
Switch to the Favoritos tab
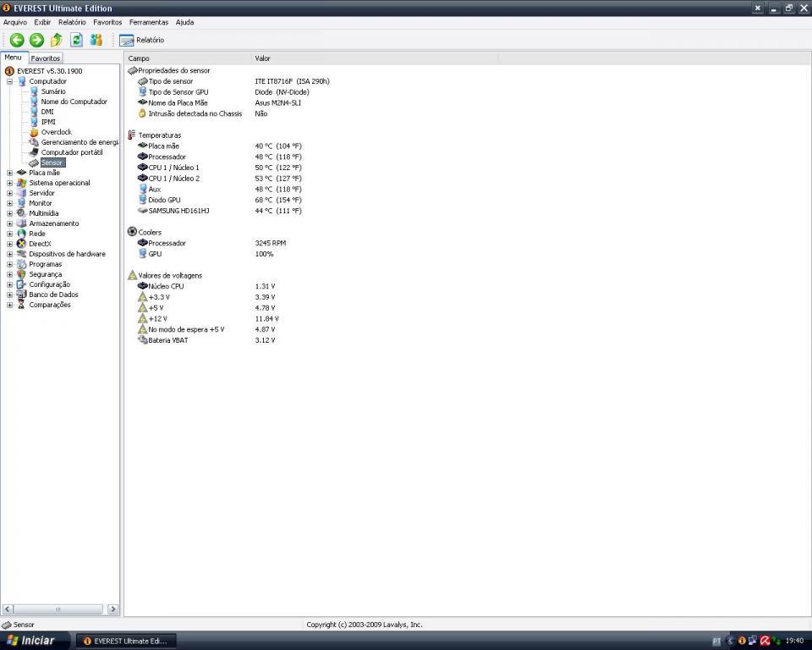click(46, 58)
